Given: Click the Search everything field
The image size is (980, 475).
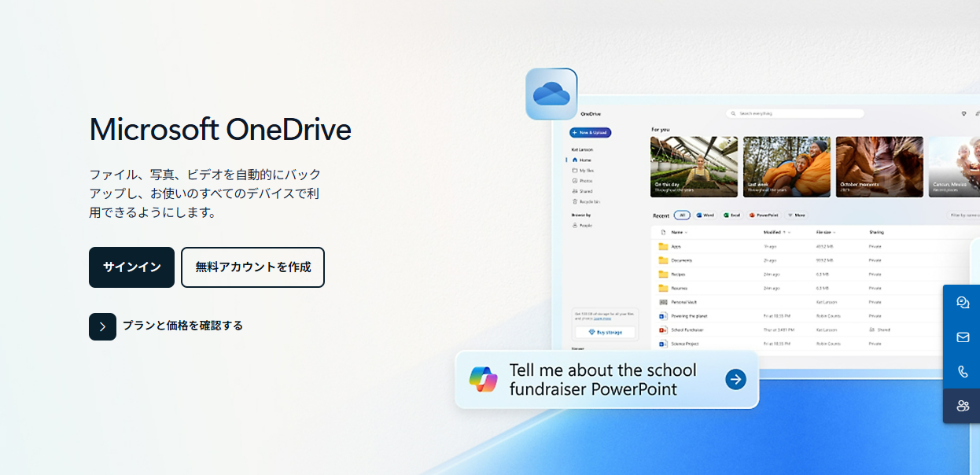Looking at the screenshot, I should click(794, 113).
